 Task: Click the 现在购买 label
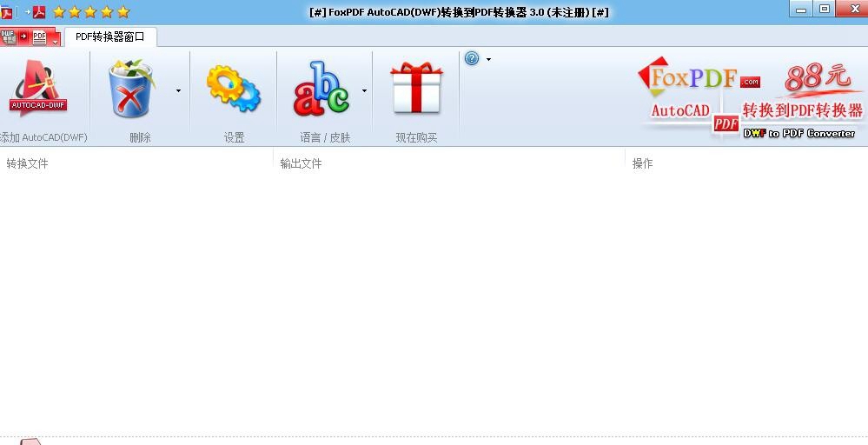pos(416,137)
